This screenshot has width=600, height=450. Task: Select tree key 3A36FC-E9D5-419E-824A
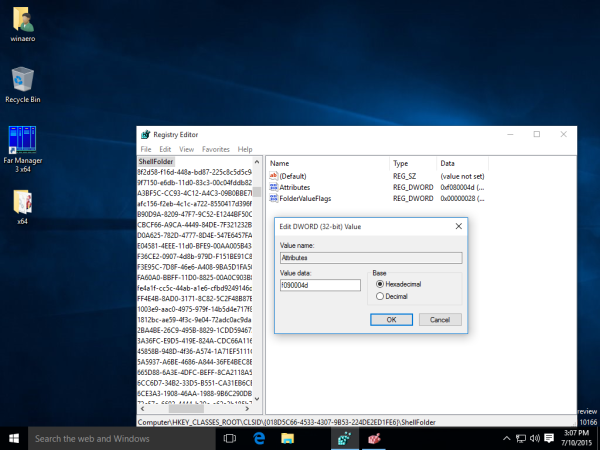pos(195,341)
